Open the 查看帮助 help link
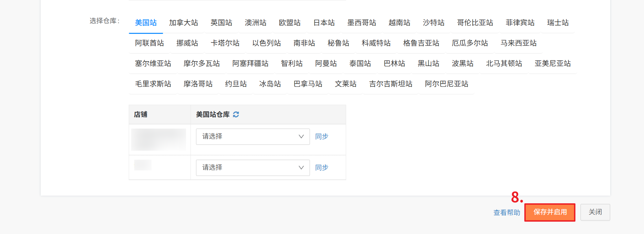The width and height of the screenshot is (644, 234). (506, 213)
